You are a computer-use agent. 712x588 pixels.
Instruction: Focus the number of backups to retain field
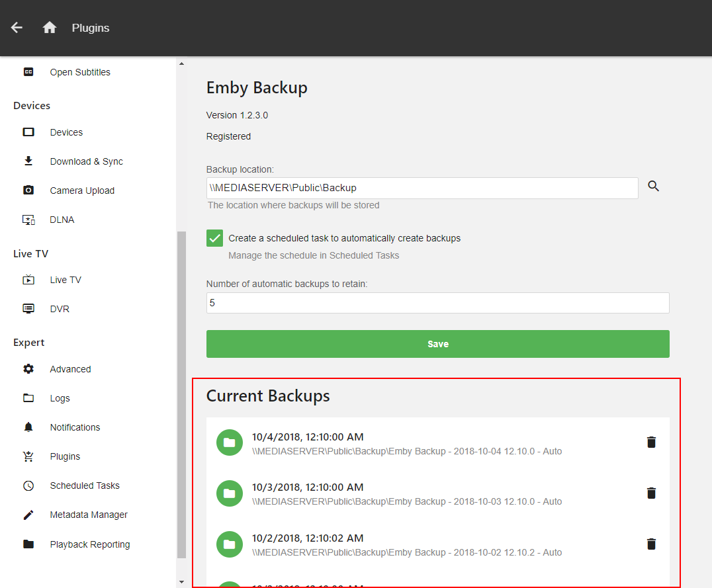(x=437, y=303)
